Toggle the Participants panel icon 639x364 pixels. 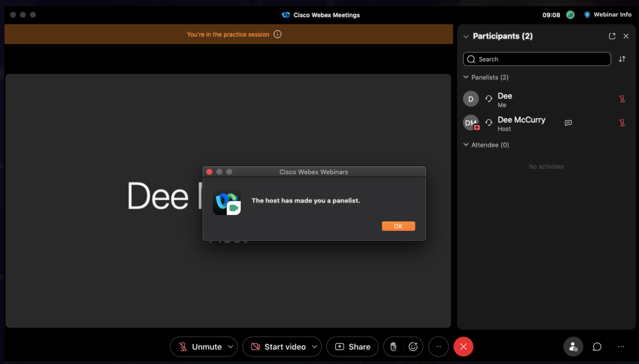point(573,347)
